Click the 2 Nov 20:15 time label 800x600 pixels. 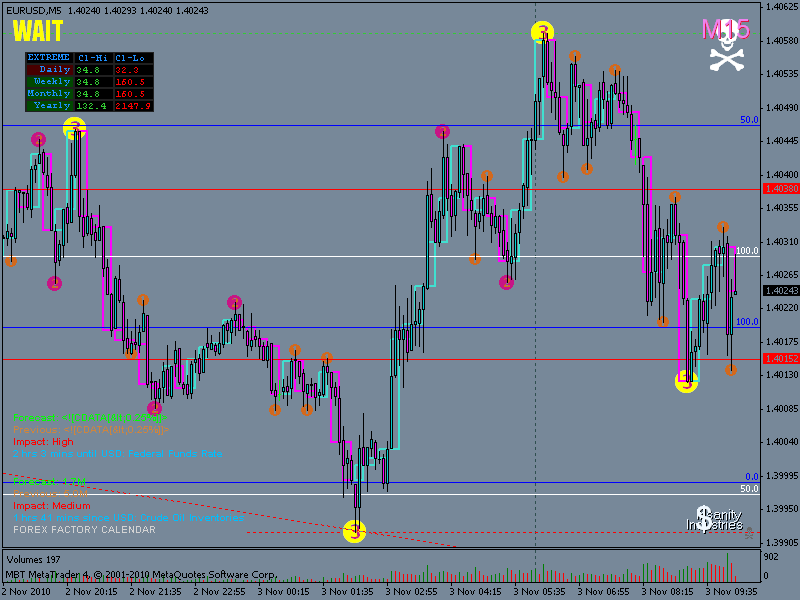pos(91,591)
